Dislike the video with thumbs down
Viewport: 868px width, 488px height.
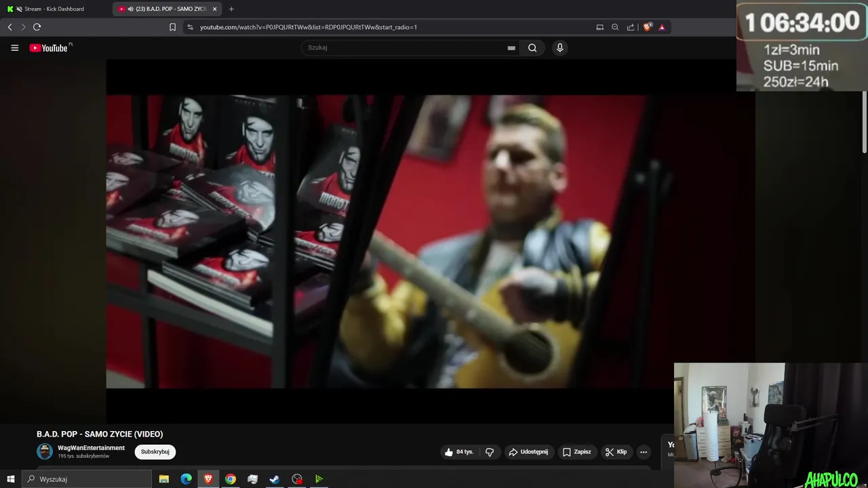(x=490, y=452)
